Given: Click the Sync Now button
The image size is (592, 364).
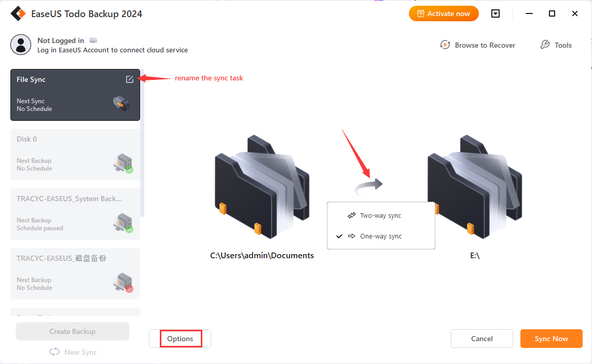Looking at the screenshot, I should [x=551, y=339].
